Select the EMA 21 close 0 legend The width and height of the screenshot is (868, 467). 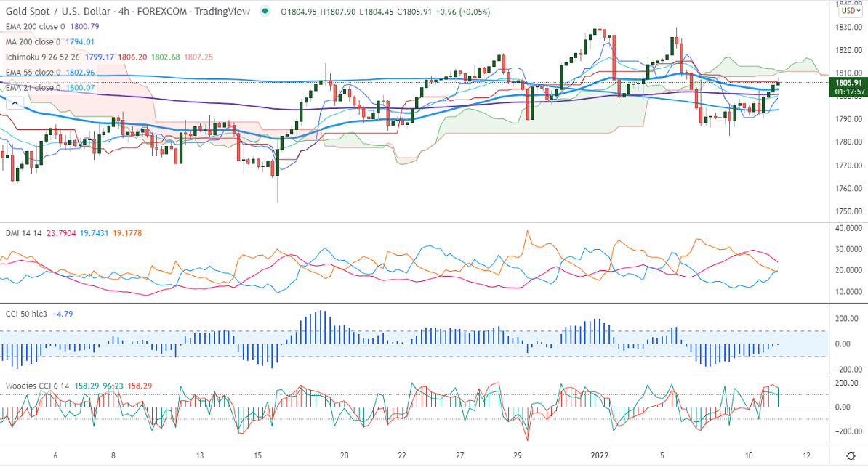tap(33, 88)
